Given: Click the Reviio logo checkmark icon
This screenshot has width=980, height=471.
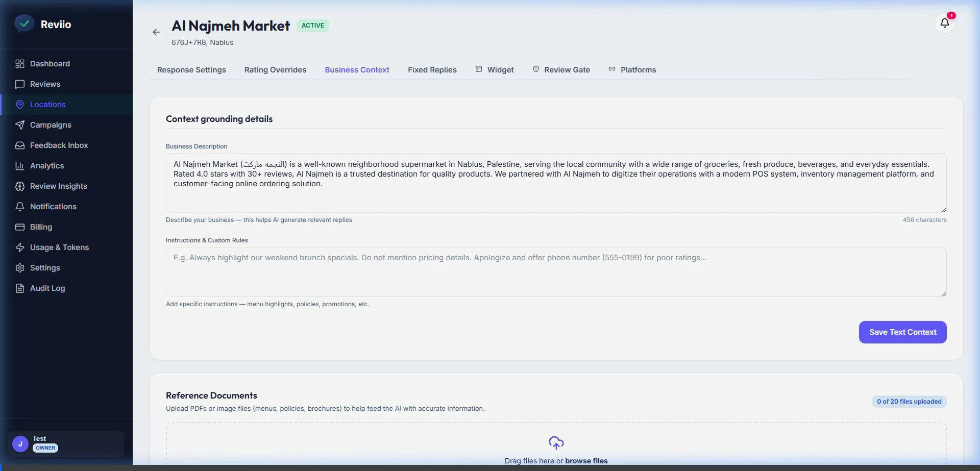Looking at the screenshot, I should click(24, 23).
